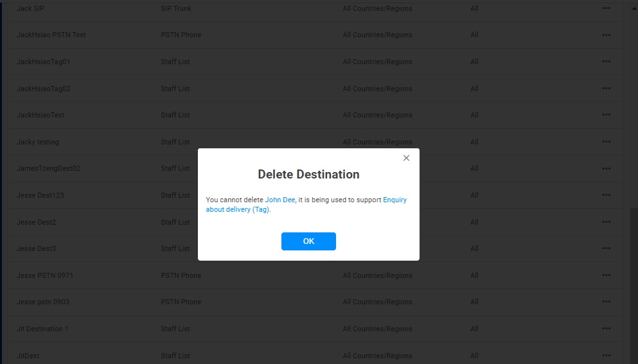Close the Delete Destination dialog with X
The image size is (638, 364).
[406, 158]
